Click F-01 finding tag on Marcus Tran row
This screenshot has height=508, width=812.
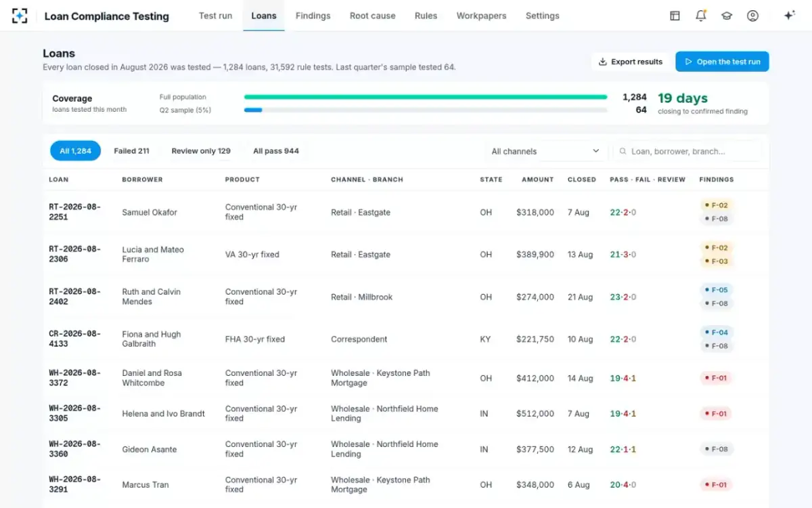(716, 484)
